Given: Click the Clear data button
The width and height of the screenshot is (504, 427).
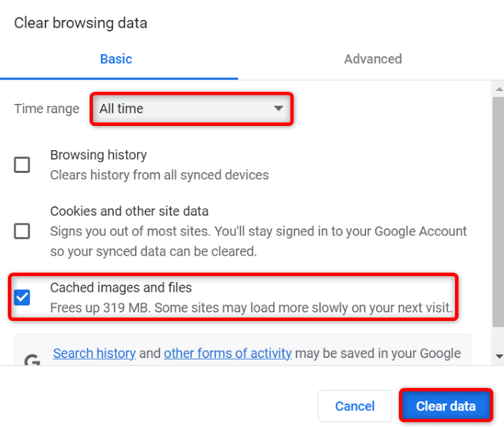Looking at the screenshot, I should (x=446, y=406).
